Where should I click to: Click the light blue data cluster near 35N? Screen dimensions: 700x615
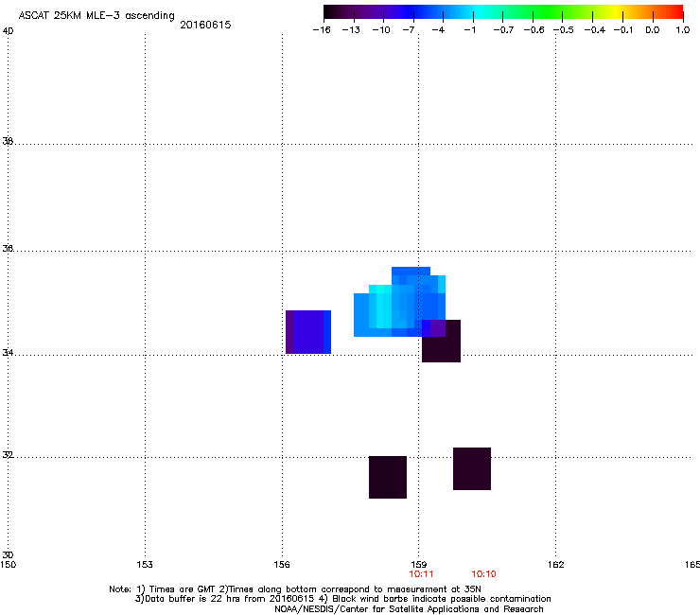[x=399, y=304]
